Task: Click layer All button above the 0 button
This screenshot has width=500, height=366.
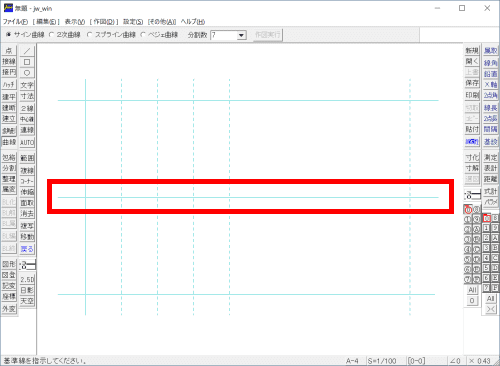Action: 472,290
